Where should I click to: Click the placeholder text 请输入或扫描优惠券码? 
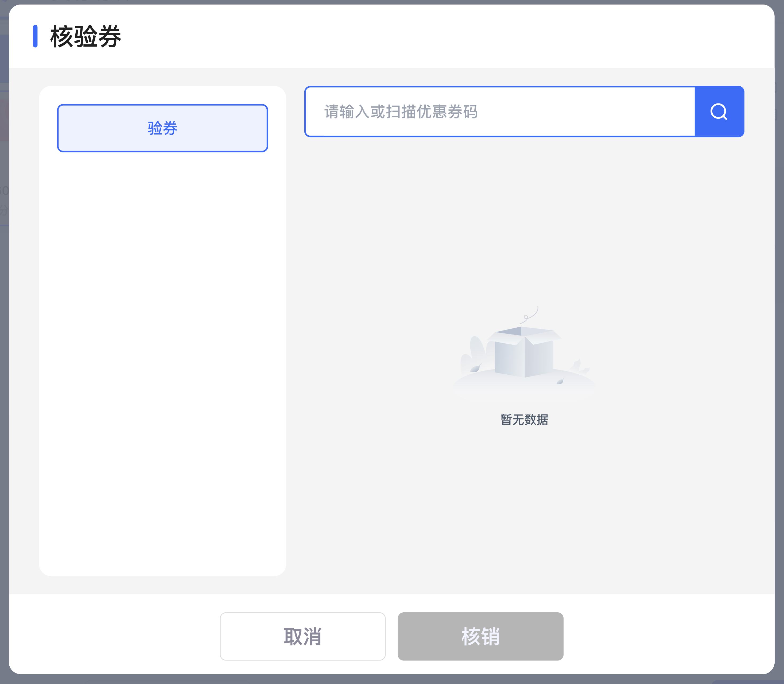click(x=401, y=112)
